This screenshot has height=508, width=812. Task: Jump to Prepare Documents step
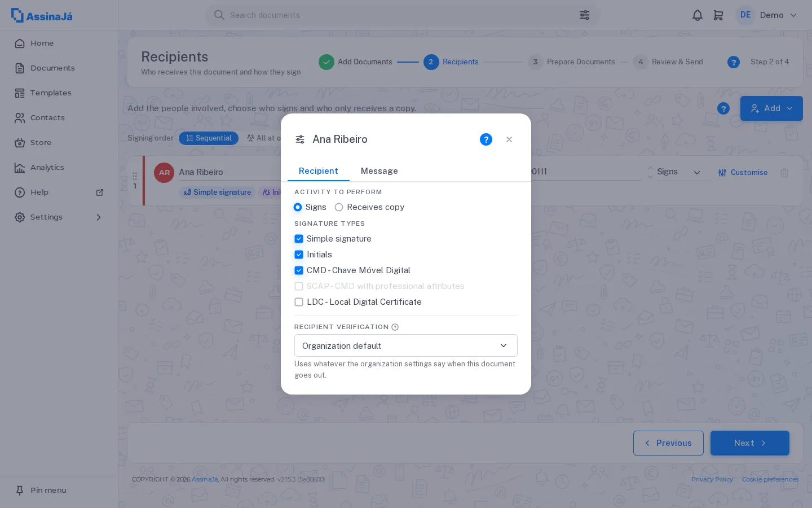pos(572,62)
